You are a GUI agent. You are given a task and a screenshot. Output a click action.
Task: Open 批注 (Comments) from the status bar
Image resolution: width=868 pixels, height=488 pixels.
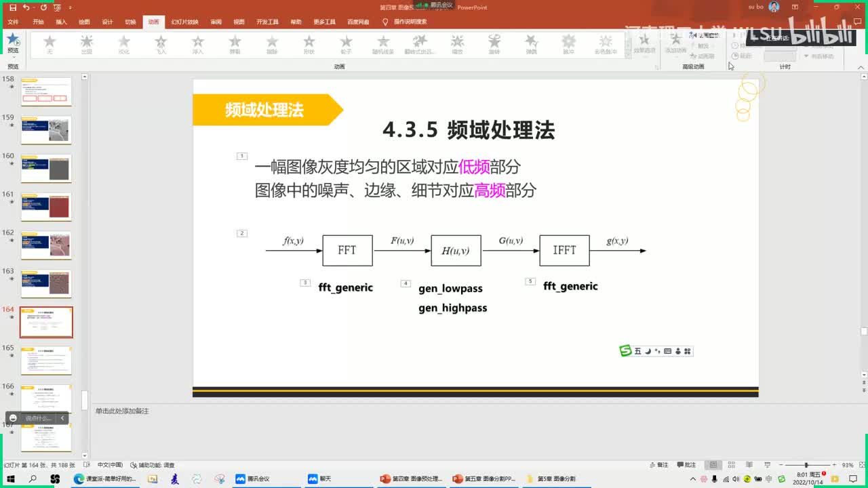686,465
